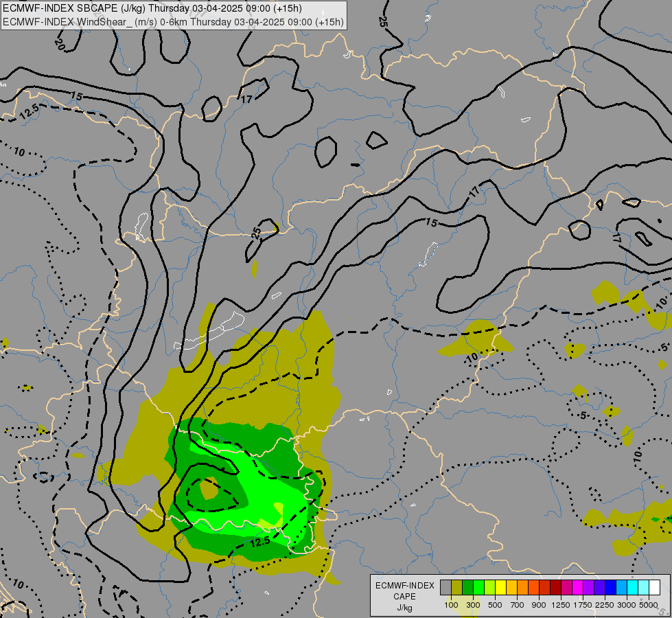
Task: Click the pale cyan legend swatch
Action: click(x=643, y=587)
